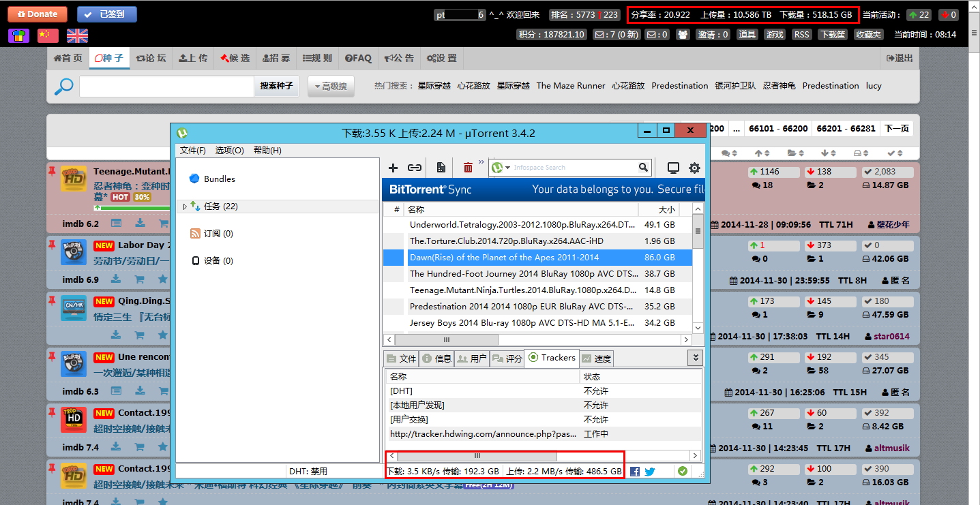Click the Facebook icon in µTorrent status bar
The image size is (980, 505).
[x=635, y=471]
